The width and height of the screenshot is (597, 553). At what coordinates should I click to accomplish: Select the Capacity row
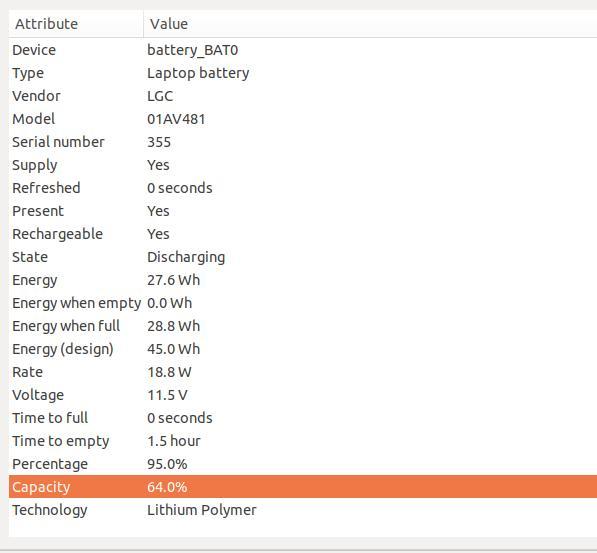tap(303, 487)
